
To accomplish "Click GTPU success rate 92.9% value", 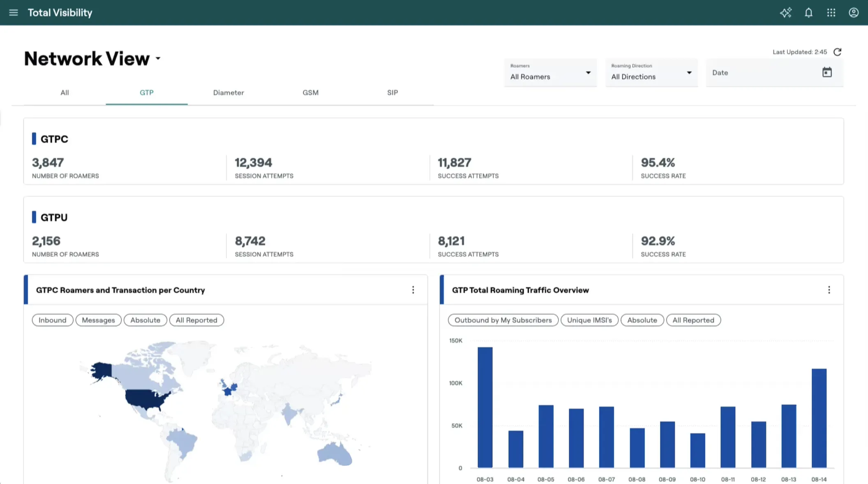I will click(x=658, y=241).
